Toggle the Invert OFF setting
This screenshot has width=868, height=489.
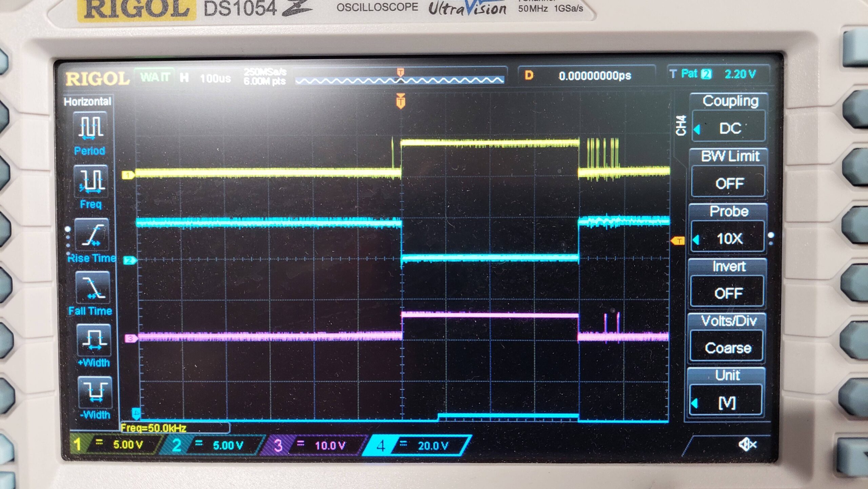click(728, 293)
